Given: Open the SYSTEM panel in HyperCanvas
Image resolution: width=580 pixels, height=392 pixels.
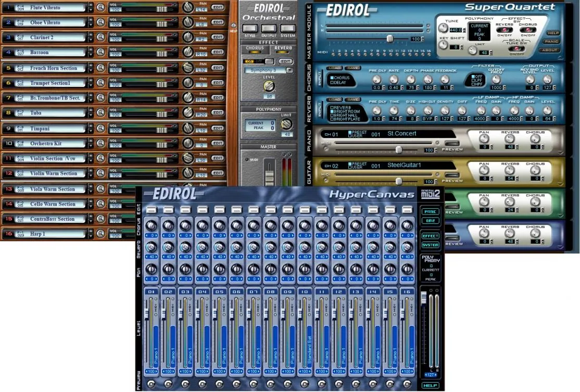Looking at the screenshot, I should coord(430,245).
